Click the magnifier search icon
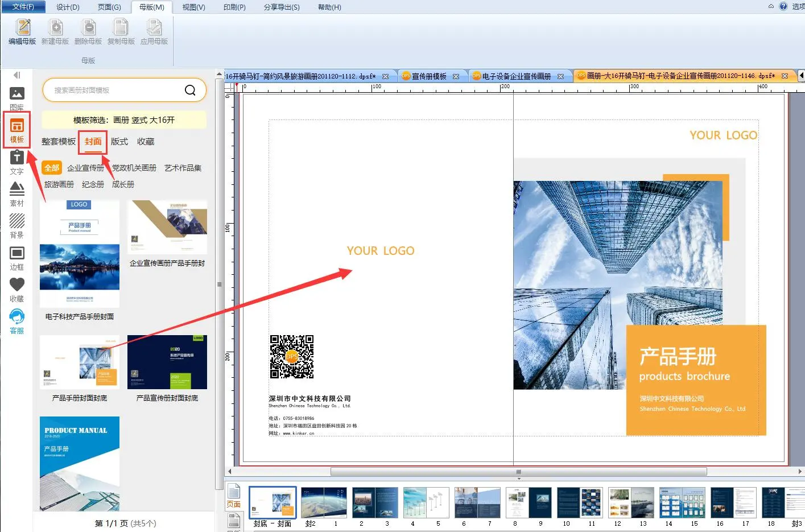 pyautogui.click(x=190, y=90)
